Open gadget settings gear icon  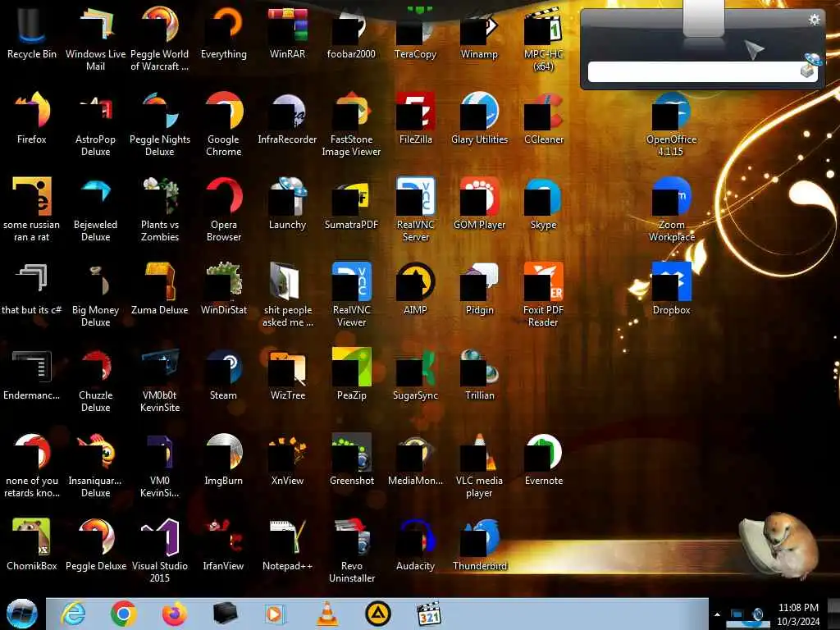pyautogui.click(x=815, y=20)
